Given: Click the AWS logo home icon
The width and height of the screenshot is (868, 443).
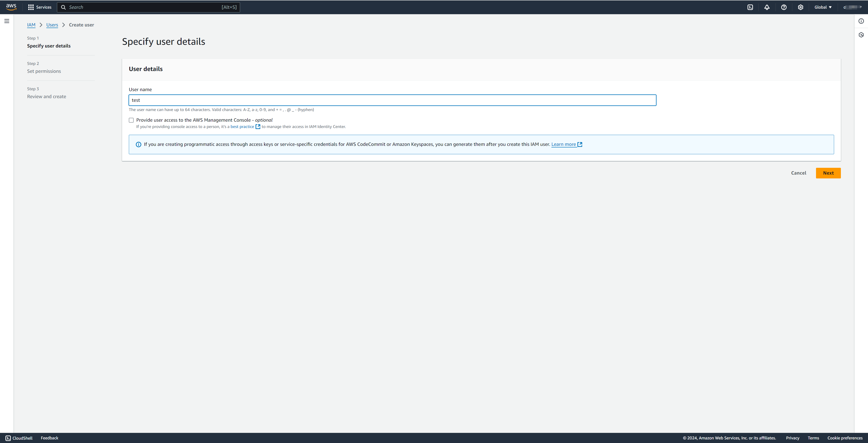Looking at the screenshot, I should [x=11, y=7].
